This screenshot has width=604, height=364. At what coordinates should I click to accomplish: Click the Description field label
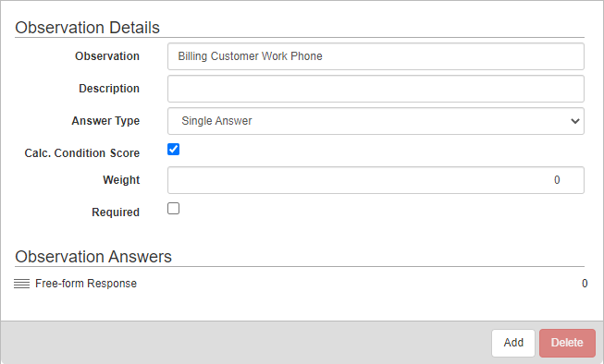109,89
